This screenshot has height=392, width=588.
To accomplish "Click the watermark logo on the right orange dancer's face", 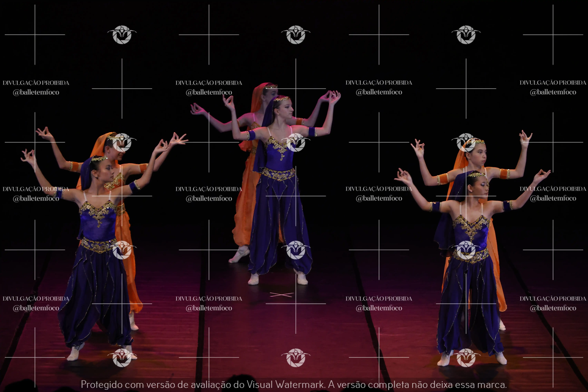I will click(466, 142).
